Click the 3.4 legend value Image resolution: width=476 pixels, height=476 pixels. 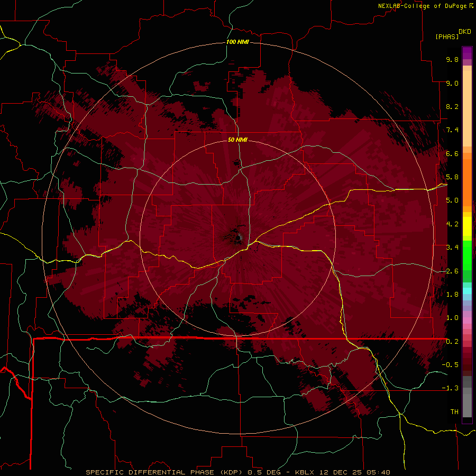pyautogui.click(x=452, y=248)
